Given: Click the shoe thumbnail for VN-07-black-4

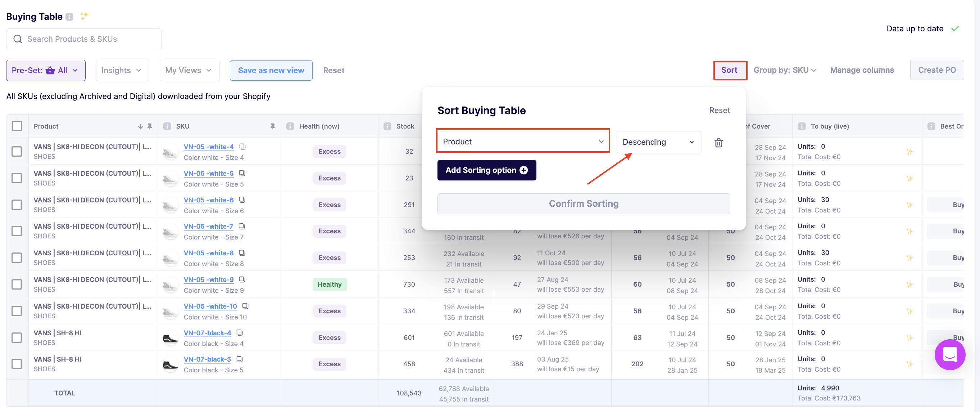Looking at the screenshot, I should pyautogui.click(x=170, y=338).
